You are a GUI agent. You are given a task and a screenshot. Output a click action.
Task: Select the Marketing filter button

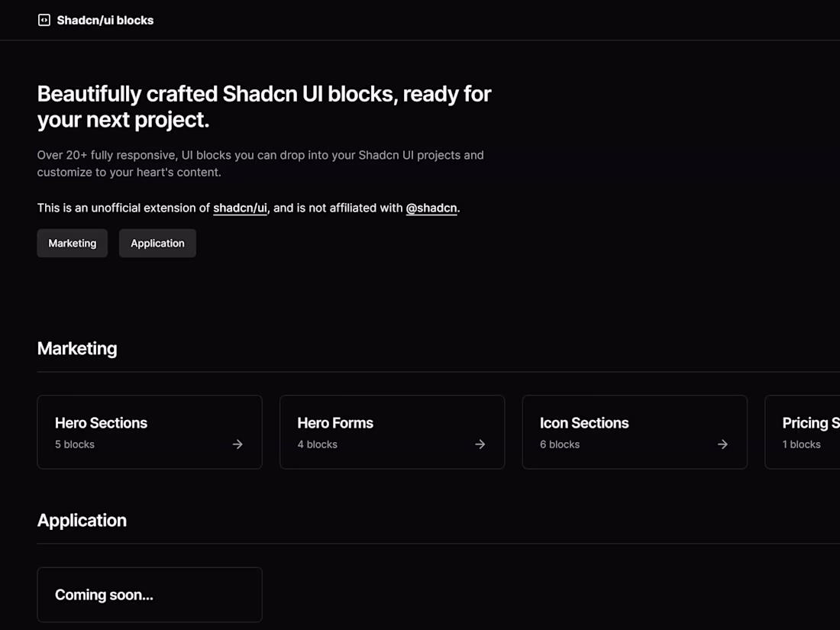[x=72, y=243]
